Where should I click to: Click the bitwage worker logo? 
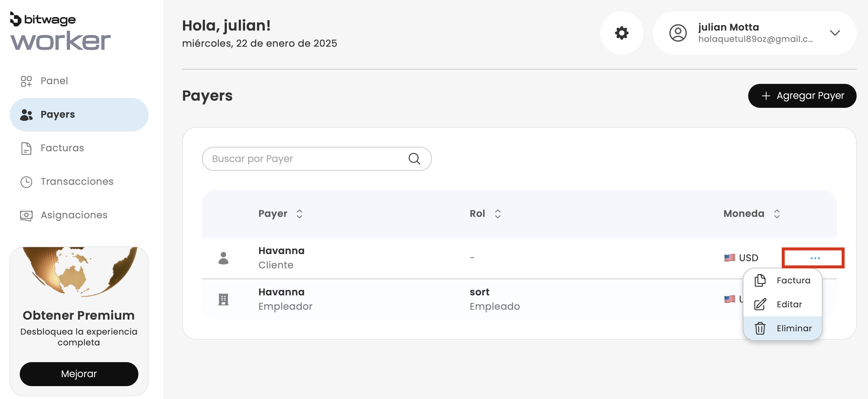pos(60,31)
